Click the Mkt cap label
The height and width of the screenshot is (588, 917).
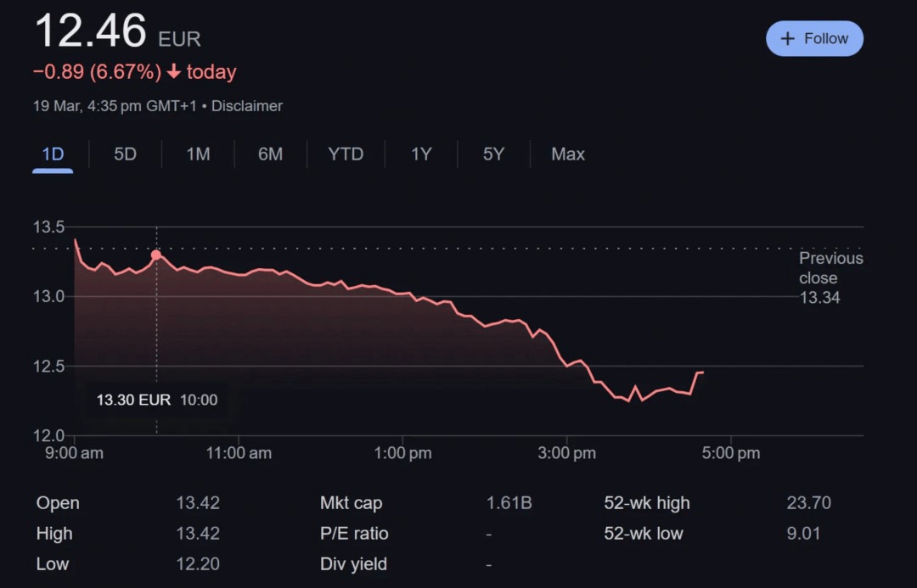[x=351, y=503]
